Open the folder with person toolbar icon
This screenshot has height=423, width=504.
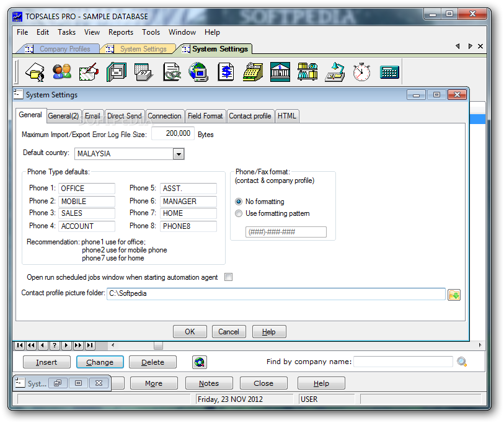pyautogui.click(x=35, y=72)
